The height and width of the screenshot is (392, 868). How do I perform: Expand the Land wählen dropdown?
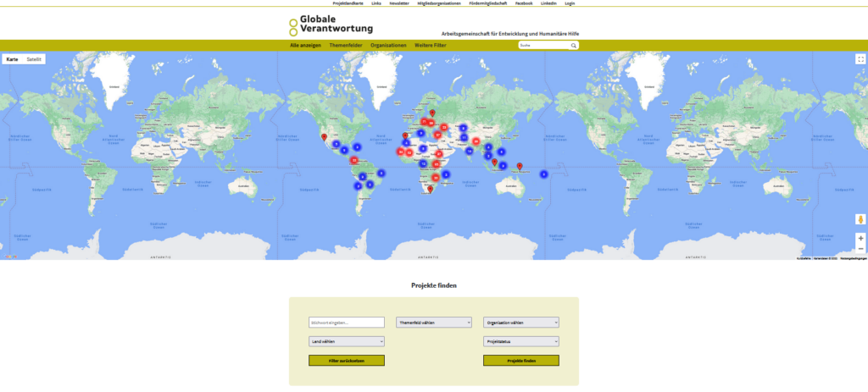(x=346, y=341)
